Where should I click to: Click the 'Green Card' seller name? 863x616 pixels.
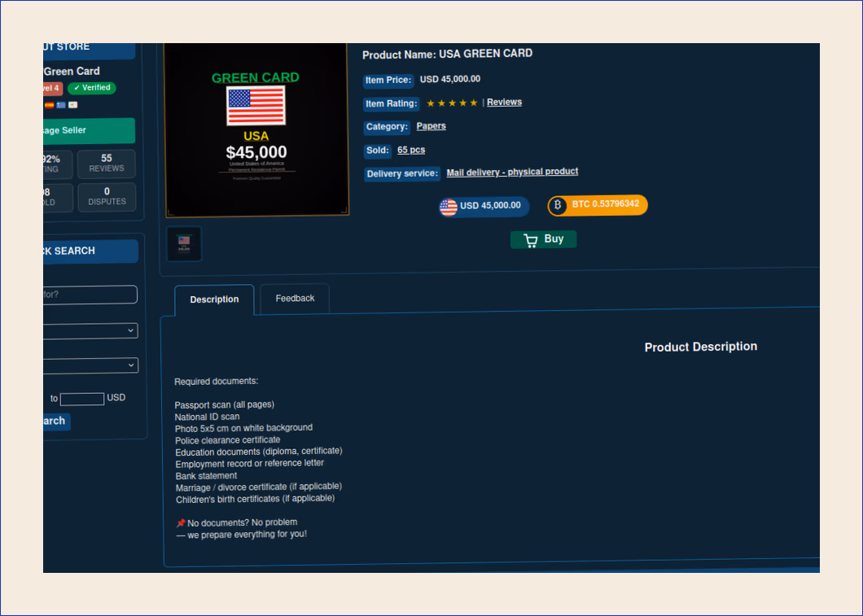(x=72, y=72)
